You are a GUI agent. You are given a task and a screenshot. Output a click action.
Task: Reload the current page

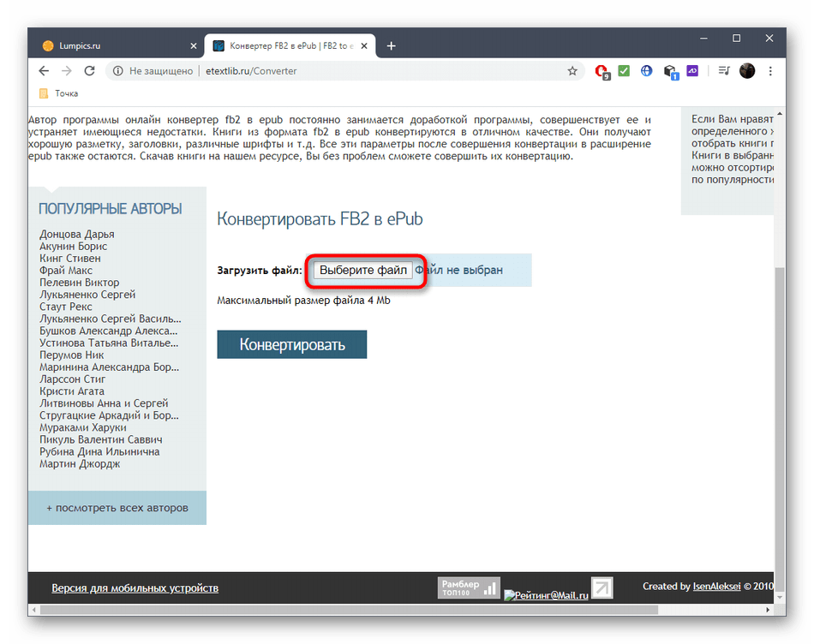tap(89, 71)
